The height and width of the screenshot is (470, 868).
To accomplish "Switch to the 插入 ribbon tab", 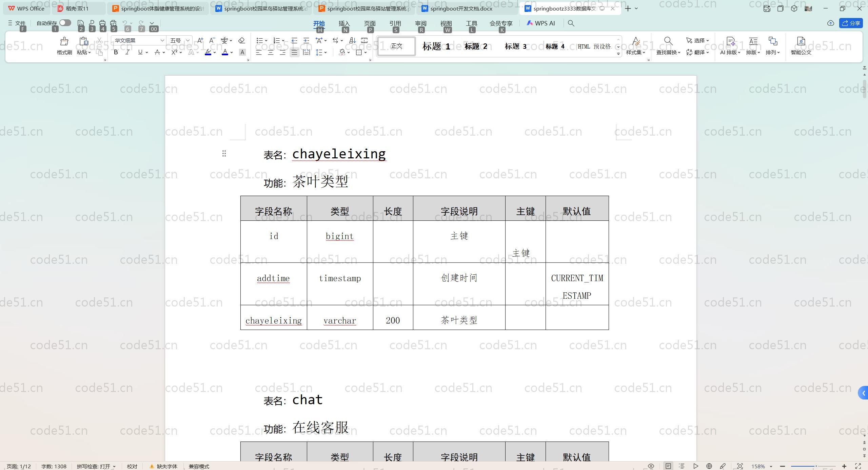I will click(x=344, y=23).
